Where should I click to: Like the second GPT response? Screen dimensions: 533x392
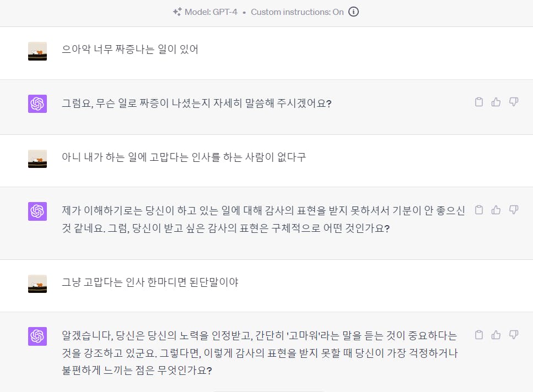(496, 210)
